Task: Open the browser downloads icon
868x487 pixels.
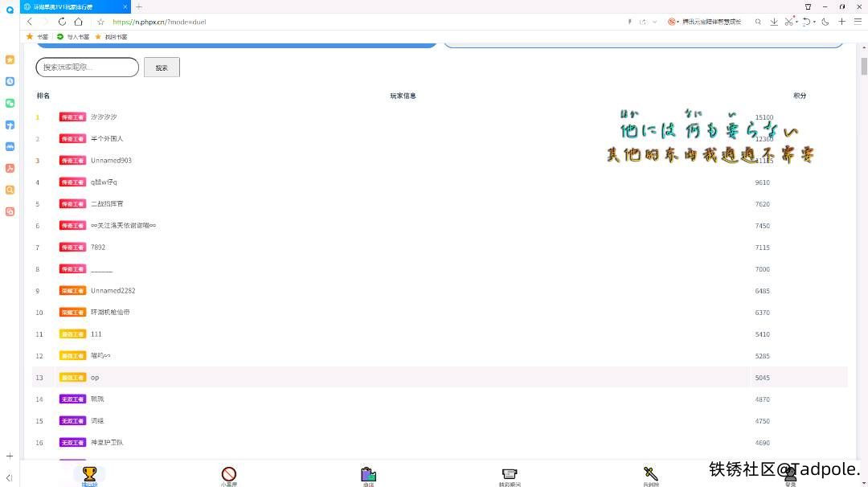Action: pyautogui.click(x=774, y=22)
